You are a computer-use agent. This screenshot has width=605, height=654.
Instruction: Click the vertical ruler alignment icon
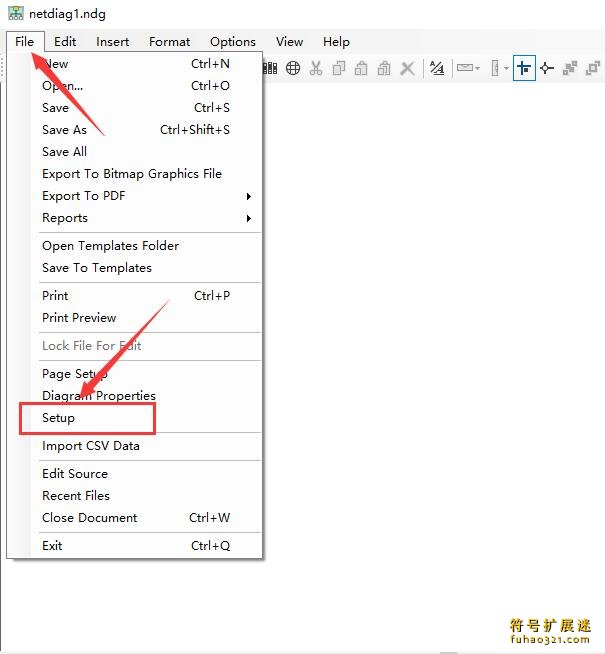coord(495,68)
